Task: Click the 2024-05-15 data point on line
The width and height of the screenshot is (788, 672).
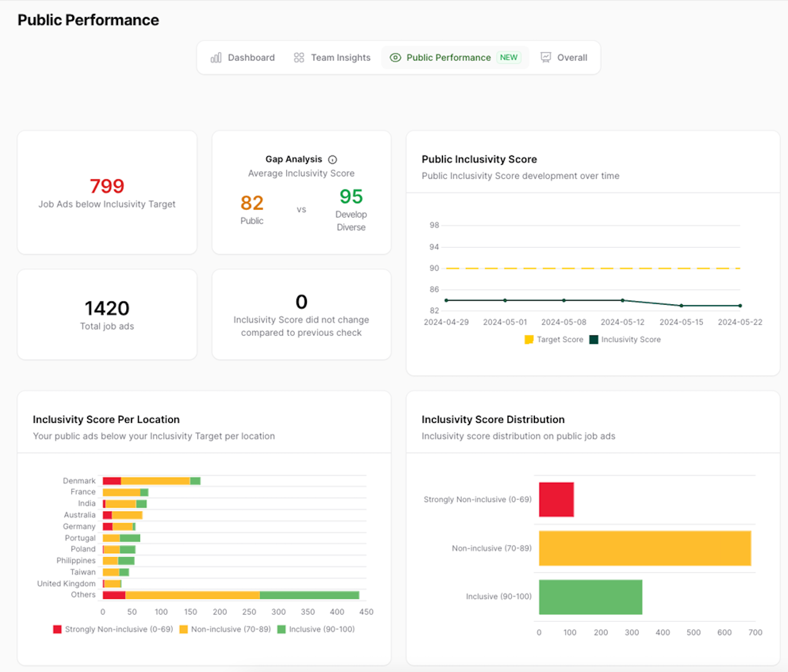Action: (x=681, y=306)
